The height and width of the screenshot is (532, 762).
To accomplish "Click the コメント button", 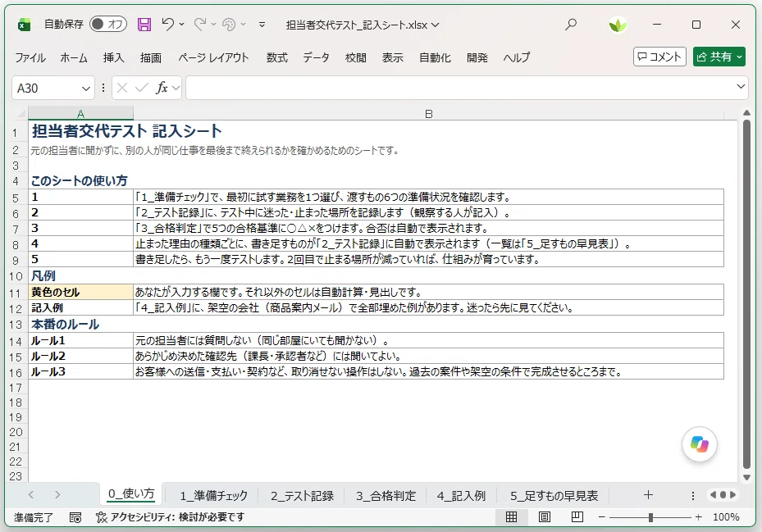I will click(659, 57).
